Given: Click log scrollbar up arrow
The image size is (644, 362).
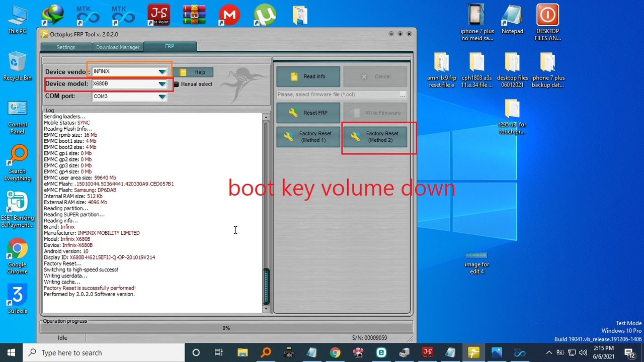Looking at the screenshot, I should (266, 118).
